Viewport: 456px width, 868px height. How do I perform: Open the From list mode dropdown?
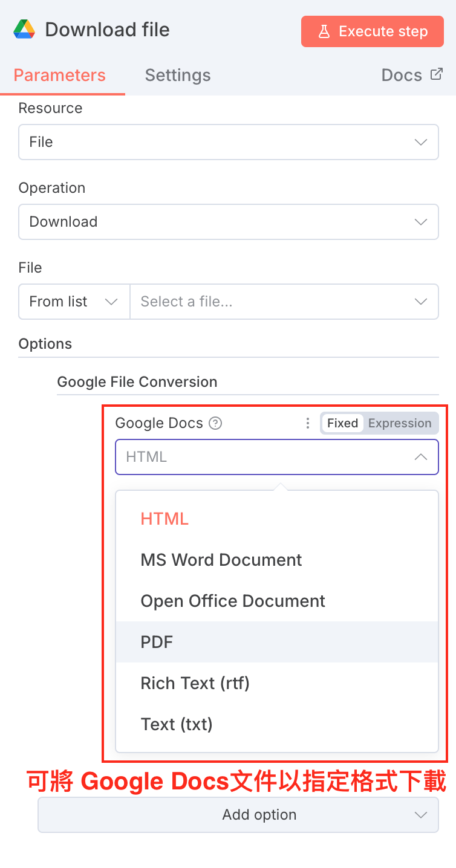[74, 302]
